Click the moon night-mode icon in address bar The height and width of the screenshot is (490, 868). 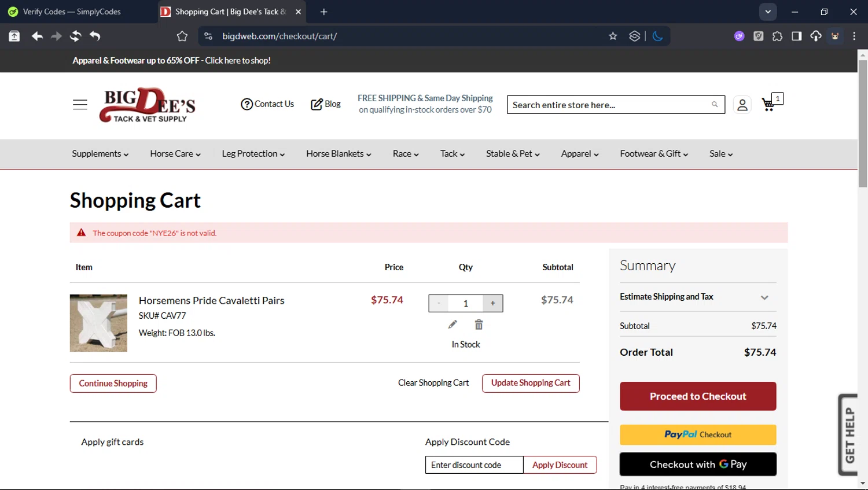(657, 36)
